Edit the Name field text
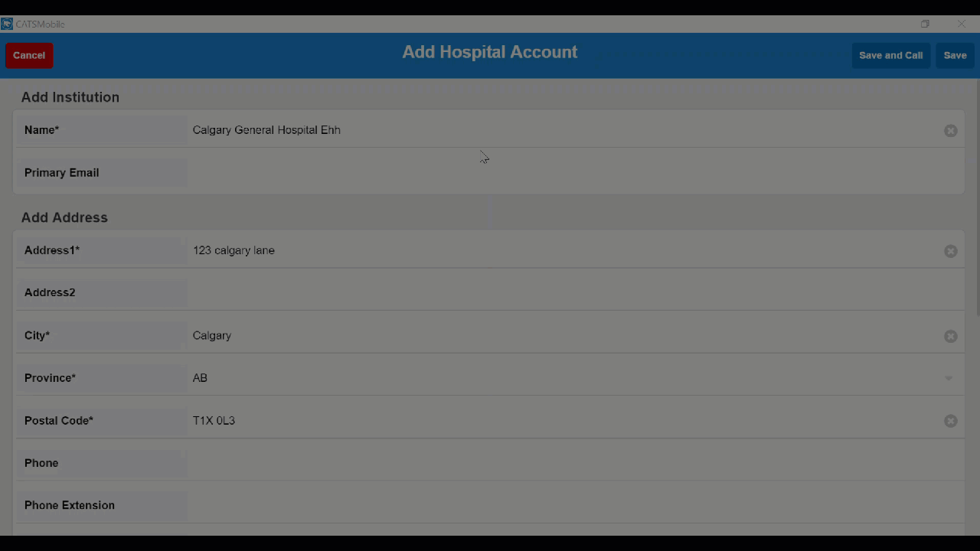The image size is (980, 551). click(566, 130)
